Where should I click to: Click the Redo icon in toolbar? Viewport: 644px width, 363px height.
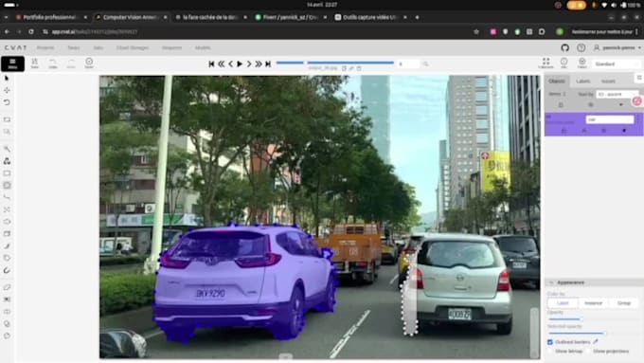(x=71, y=64)
